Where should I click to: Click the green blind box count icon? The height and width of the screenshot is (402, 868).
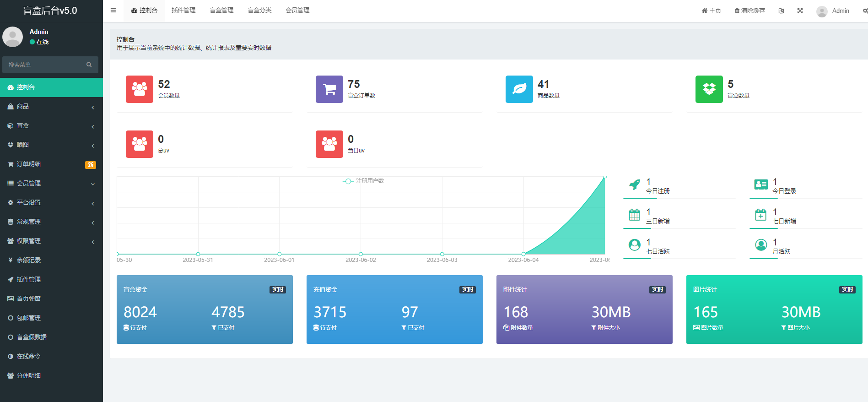coord(709,89)
